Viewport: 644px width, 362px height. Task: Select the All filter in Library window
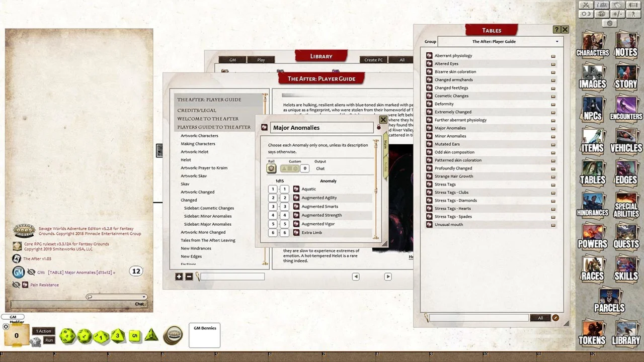coord(402,60)
